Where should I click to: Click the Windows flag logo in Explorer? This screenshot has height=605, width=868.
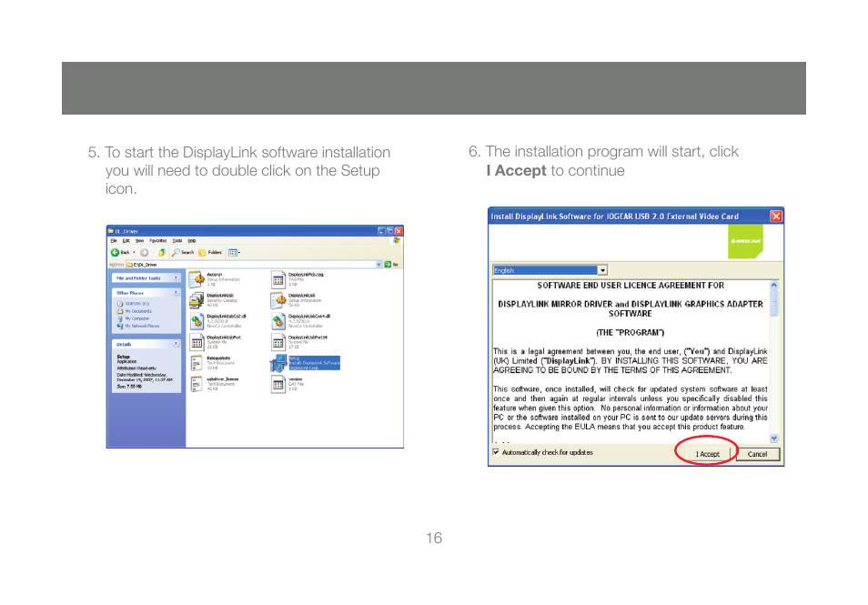[x=397, y=241]
